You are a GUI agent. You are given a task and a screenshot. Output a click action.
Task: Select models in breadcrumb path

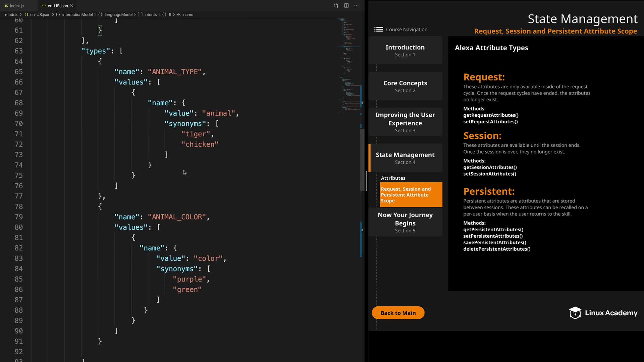12,15
